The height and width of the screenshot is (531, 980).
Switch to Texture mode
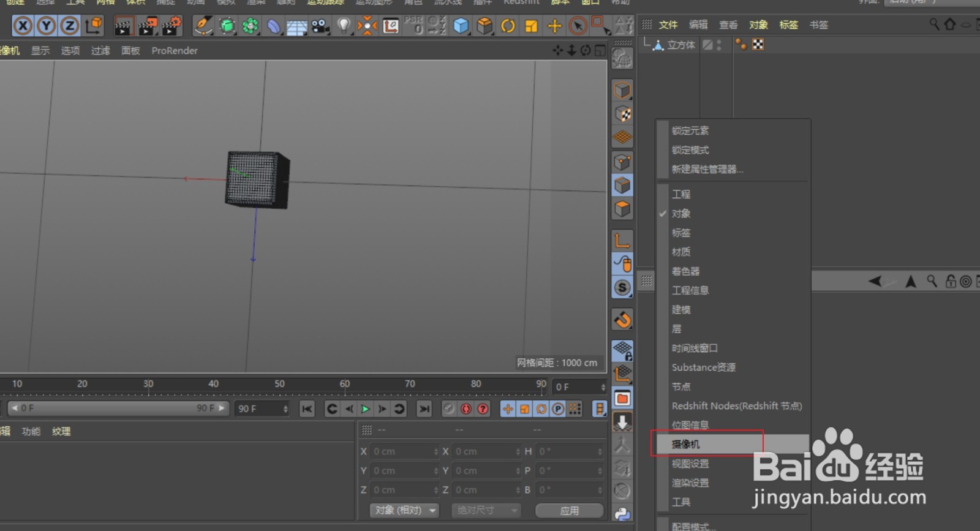coord(622,114)
